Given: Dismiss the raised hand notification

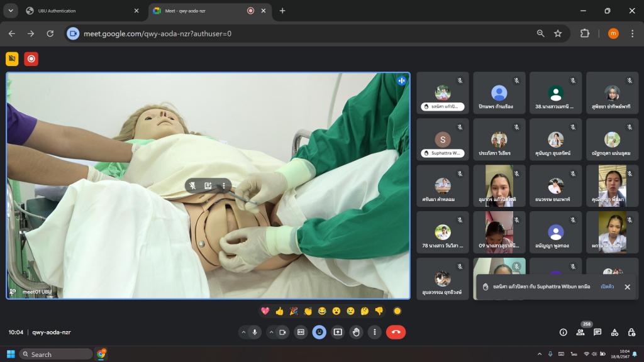Looking at the screenshot, I should point(627,287).
